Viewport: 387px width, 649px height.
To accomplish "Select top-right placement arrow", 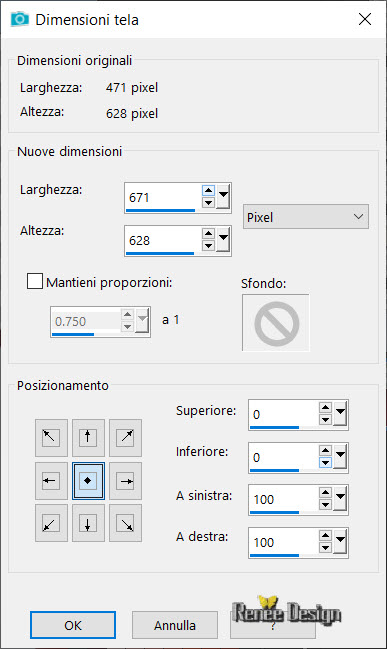I will click(x=125, y=437).
